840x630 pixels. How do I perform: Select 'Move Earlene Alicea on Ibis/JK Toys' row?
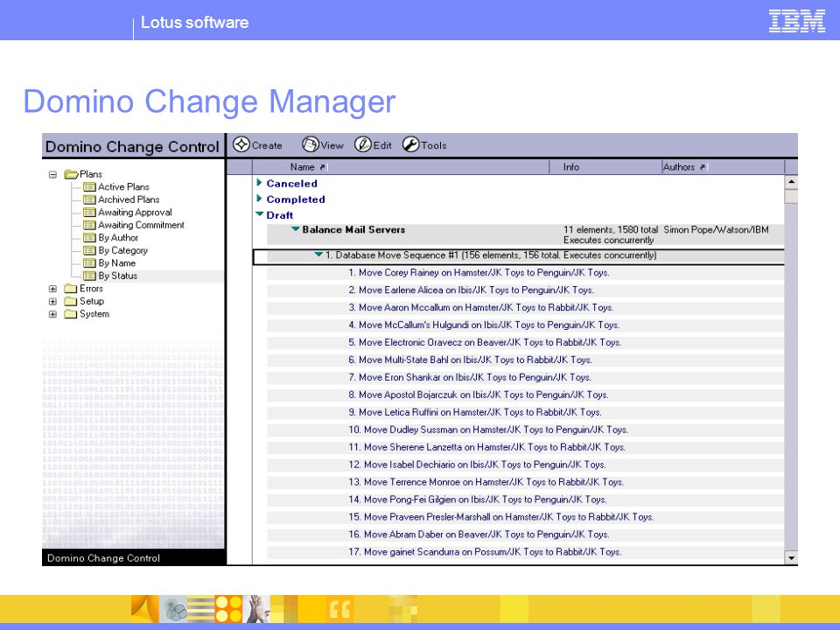[525, 290]
